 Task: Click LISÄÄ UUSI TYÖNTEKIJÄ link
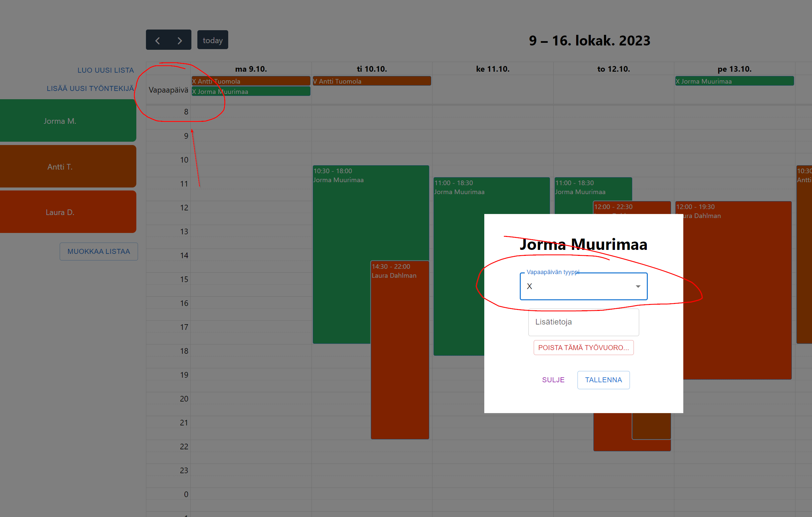pos(90,88)
